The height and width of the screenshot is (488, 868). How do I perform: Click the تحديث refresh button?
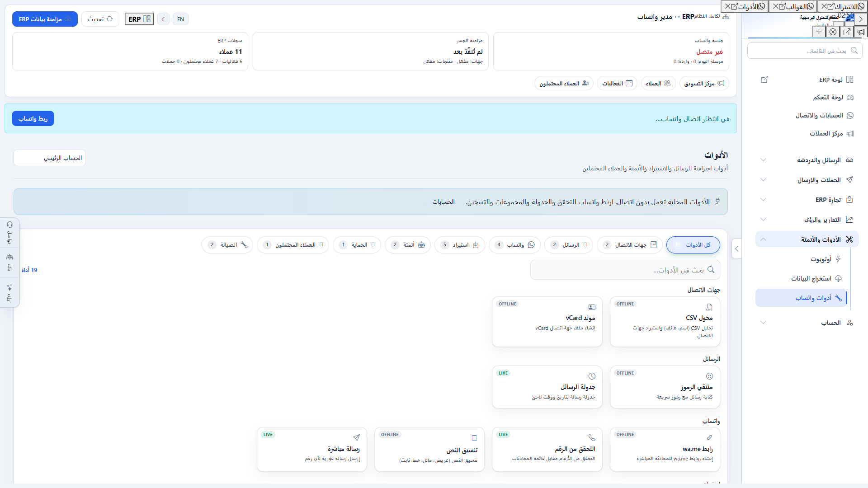tap(100, 19)
